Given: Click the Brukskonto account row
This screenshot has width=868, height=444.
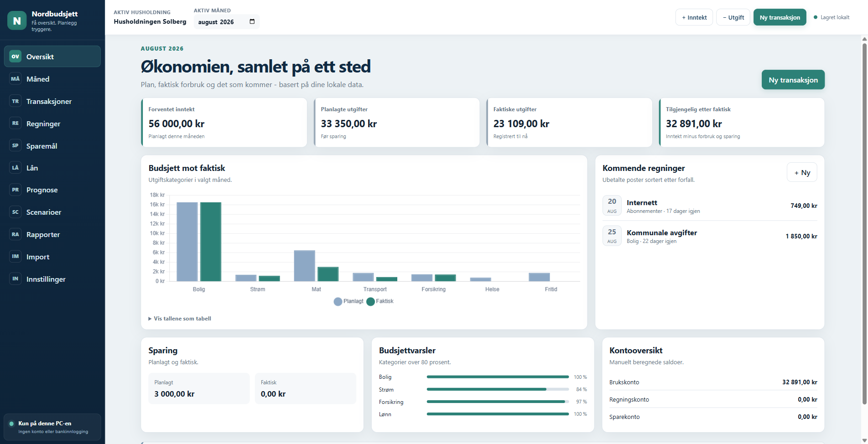Looking at the screenshot, I should click(713, 382).
